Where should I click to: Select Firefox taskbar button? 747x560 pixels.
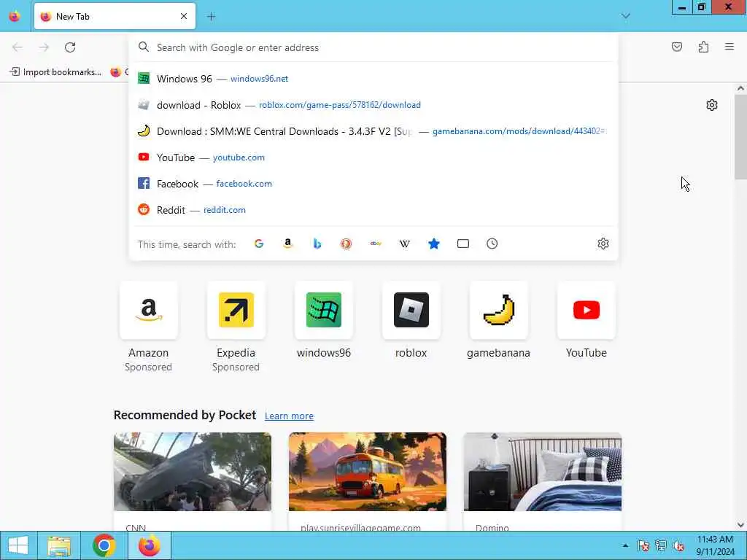pyautogui.click(x=150, y=545)
